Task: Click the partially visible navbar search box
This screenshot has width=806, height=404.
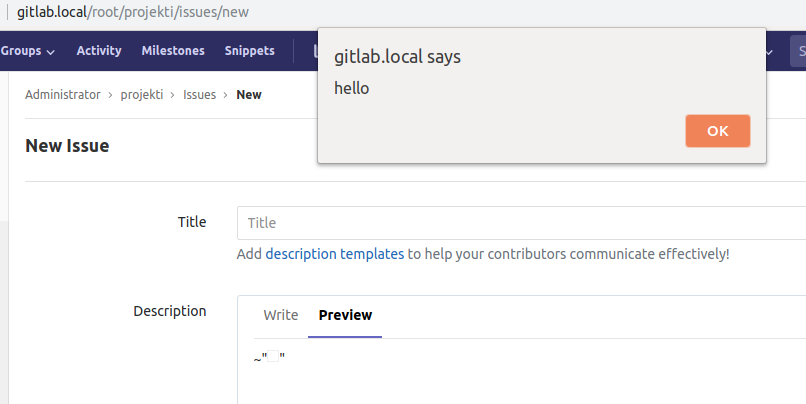Action: [x=797, y=51]
